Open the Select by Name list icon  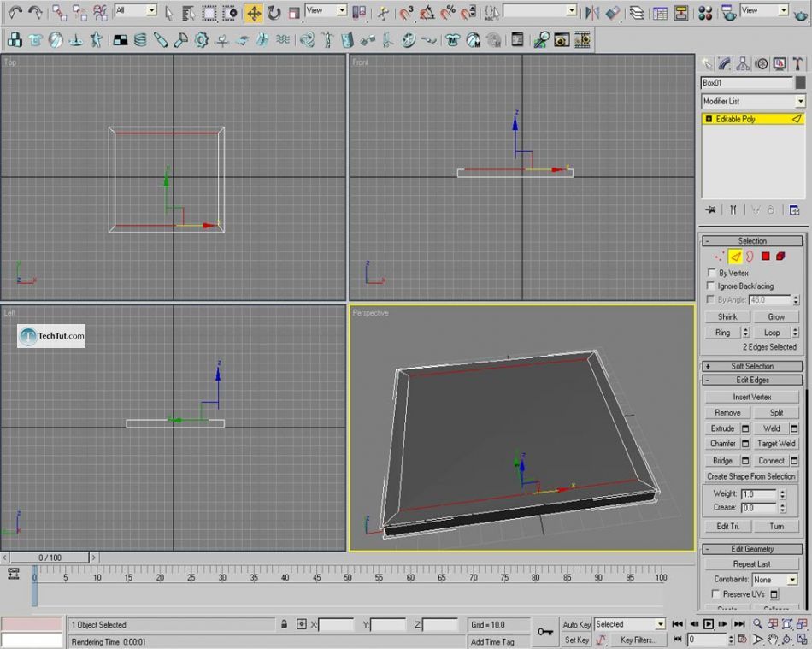click(x=189, y=13)
